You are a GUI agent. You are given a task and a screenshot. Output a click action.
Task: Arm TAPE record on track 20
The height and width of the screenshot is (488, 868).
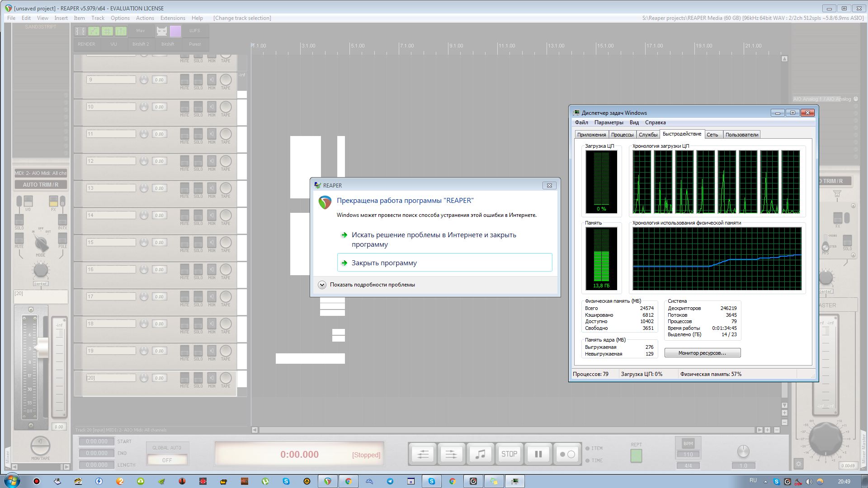tap(226, 378)
